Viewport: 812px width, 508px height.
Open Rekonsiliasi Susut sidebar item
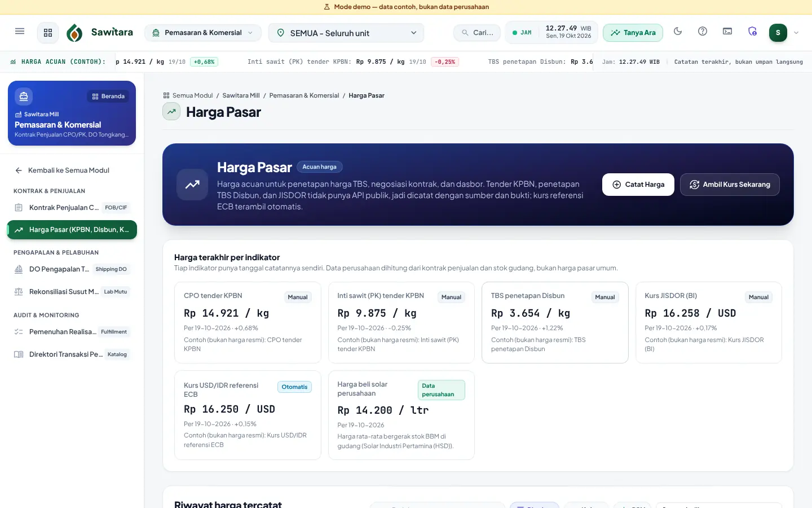(72, 292)
